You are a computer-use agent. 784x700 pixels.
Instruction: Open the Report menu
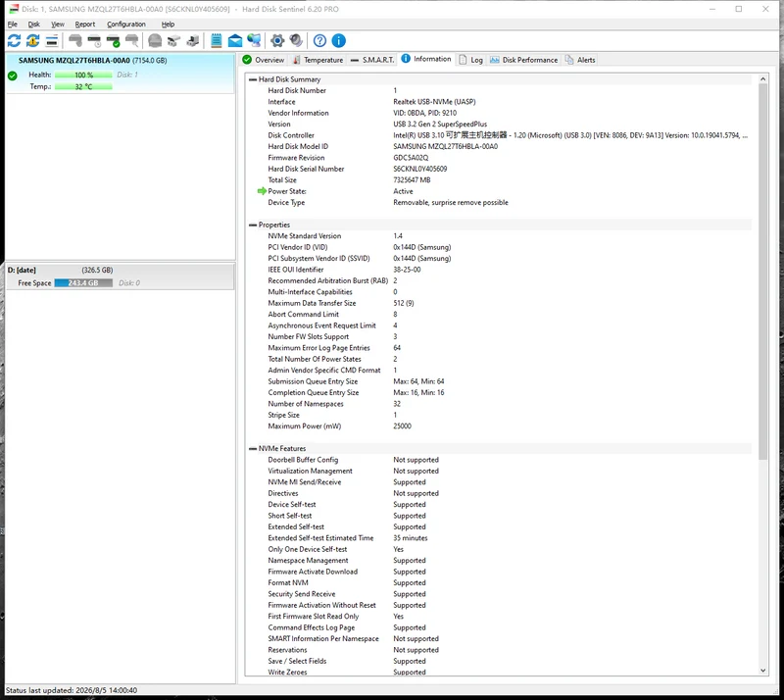coord(85,24)
